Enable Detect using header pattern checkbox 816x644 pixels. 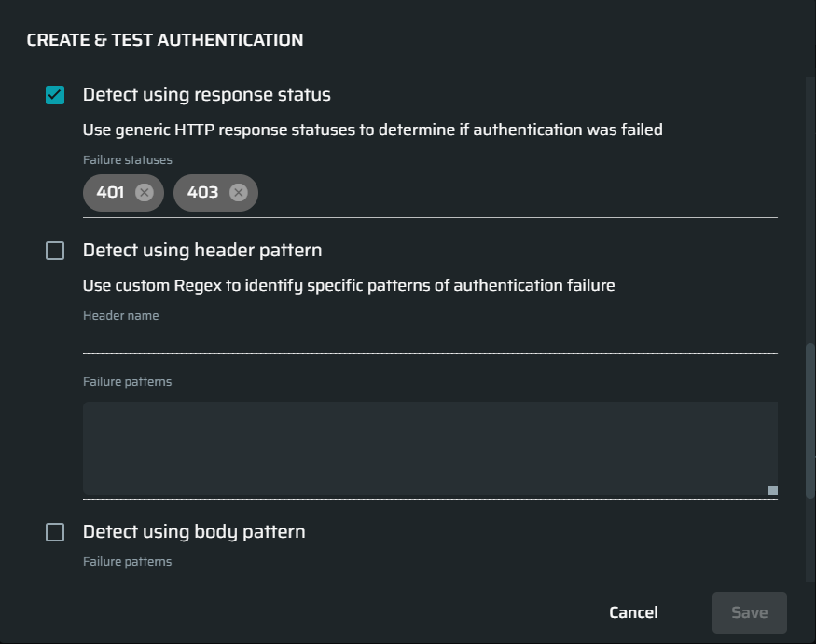click(55, 251)
